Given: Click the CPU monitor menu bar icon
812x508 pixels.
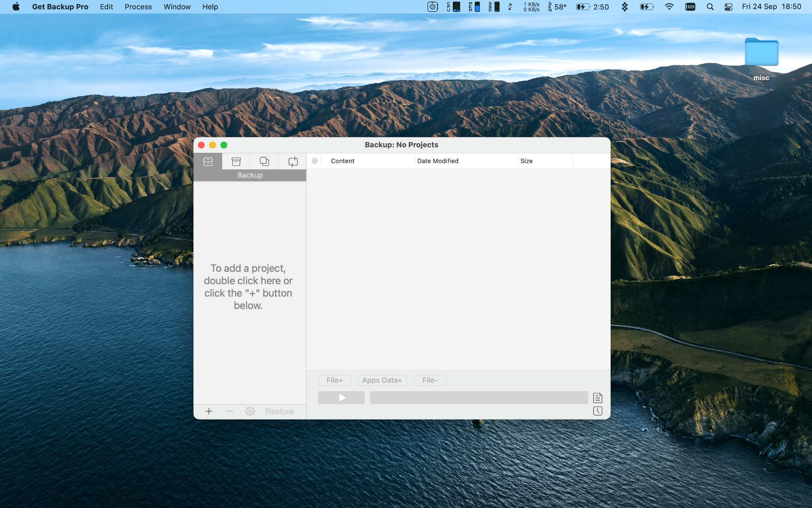Looking at the screenshot, I should click(x=454, y=7).
